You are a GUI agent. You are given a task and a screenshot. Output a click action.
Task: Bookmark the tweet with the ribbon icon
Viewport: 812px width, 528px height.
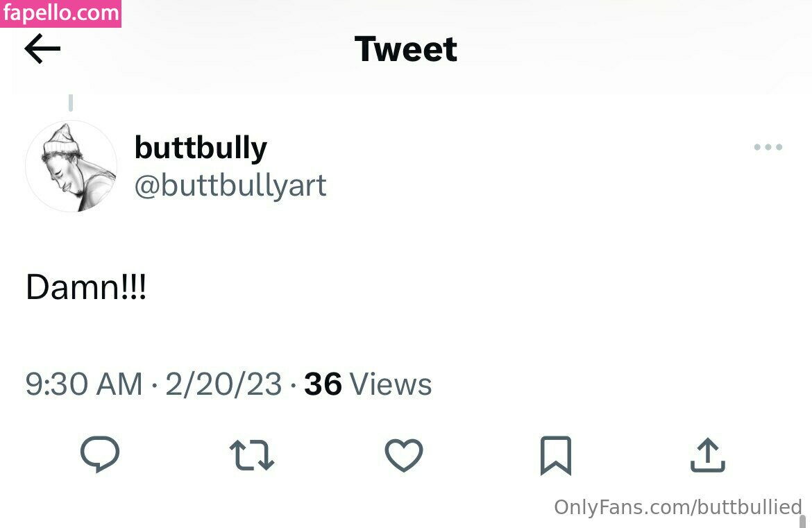pos(556,456)
